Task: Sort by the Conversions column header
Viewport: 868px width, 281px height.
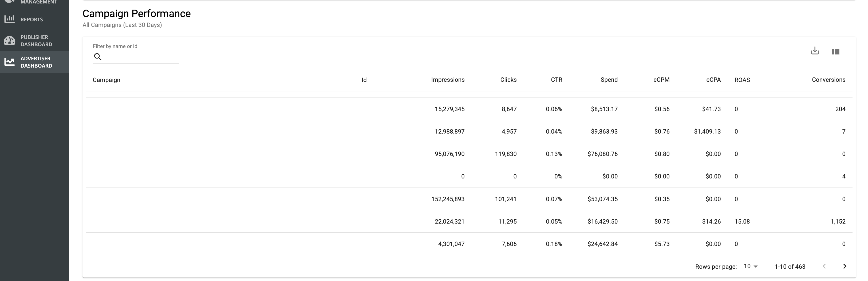Action: click(828, 80)
